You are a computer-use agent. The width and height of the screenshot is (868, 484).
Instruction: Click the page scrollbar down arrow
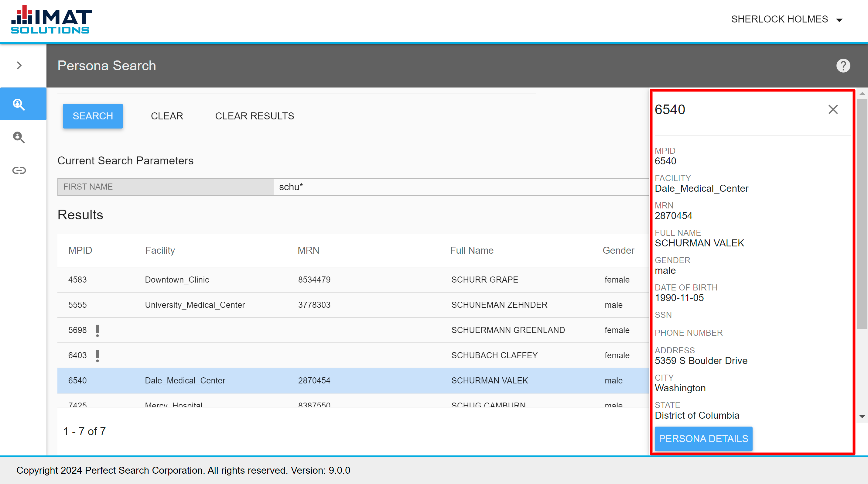click(x=862, y=417)
